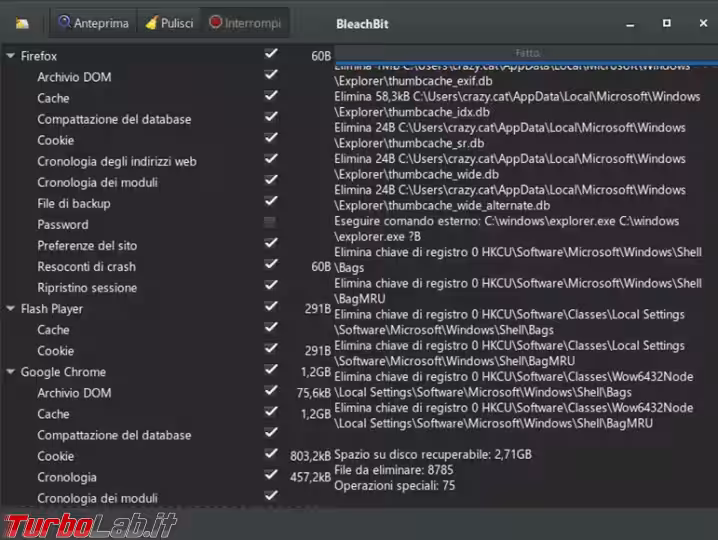Maximize the BleachBit window
718x540 pixels.
tap(666, 23)
